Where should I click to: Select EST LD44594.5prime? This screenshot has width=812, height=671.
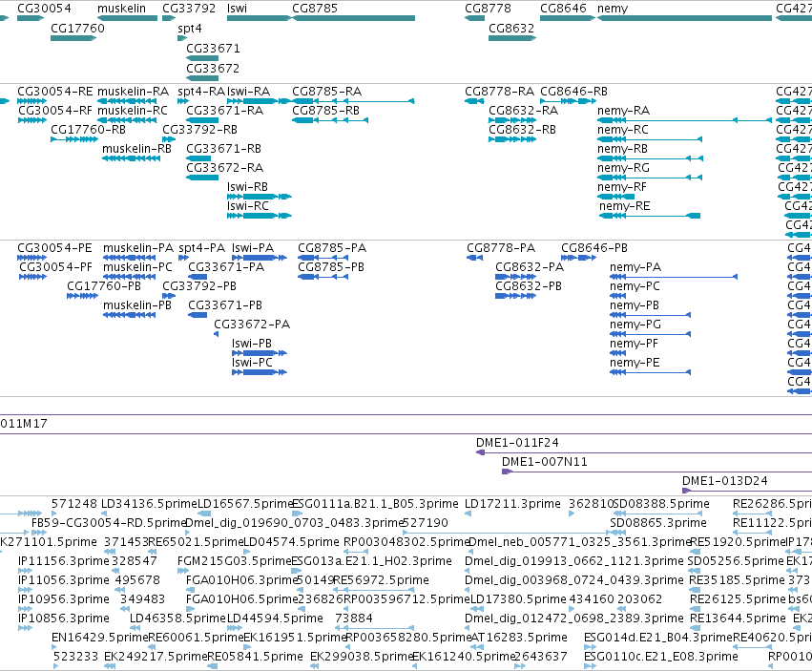[275, 619]
